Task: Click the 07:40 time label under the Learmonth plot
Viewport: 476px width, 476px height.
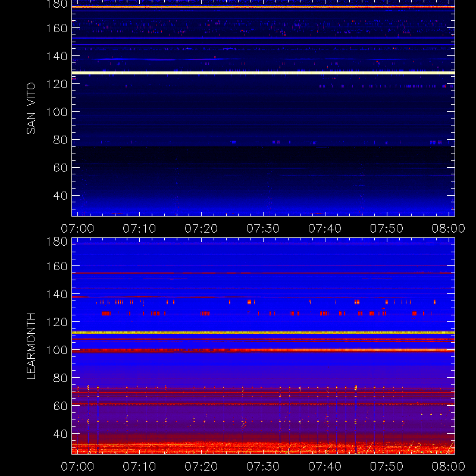Action: pos(325,466)
